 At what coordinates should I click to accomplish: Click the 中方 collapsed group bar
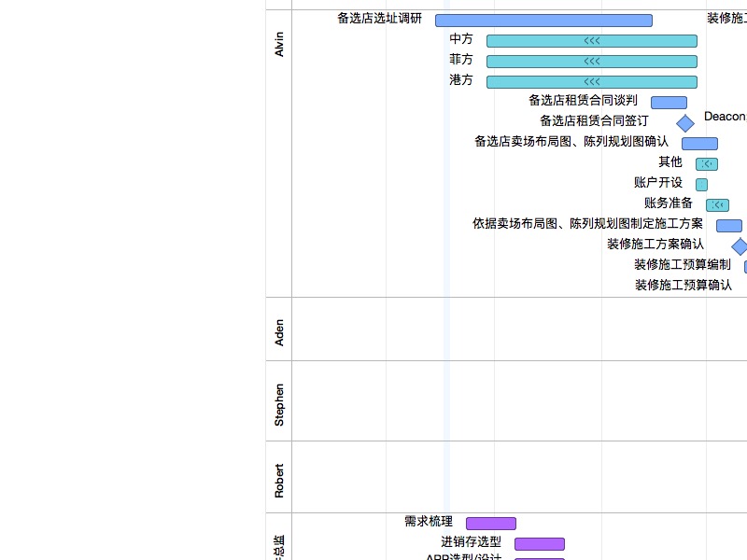tap(592, 41)
